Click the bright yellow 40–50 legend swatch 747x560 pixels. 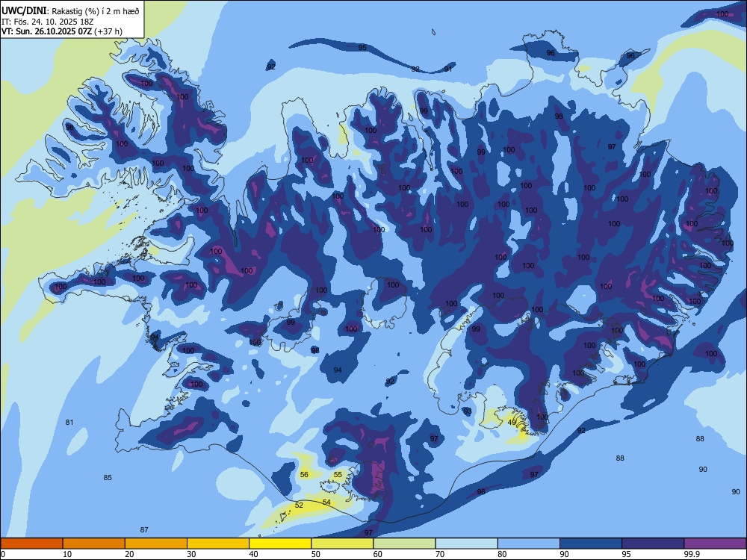(x=280, y=544)
